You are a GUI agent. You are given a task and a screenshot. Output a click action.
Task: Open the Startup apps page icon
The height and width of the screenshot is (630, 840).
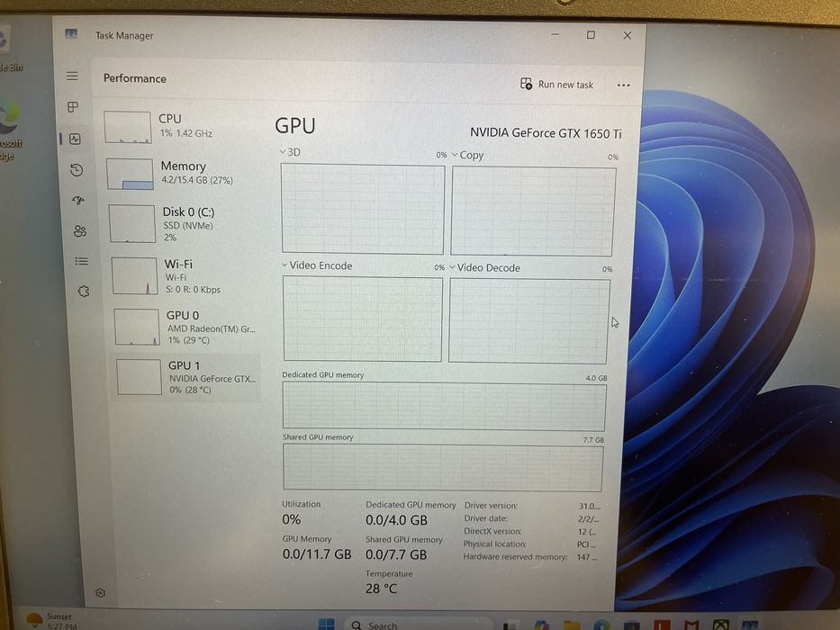tap(78, 201)
